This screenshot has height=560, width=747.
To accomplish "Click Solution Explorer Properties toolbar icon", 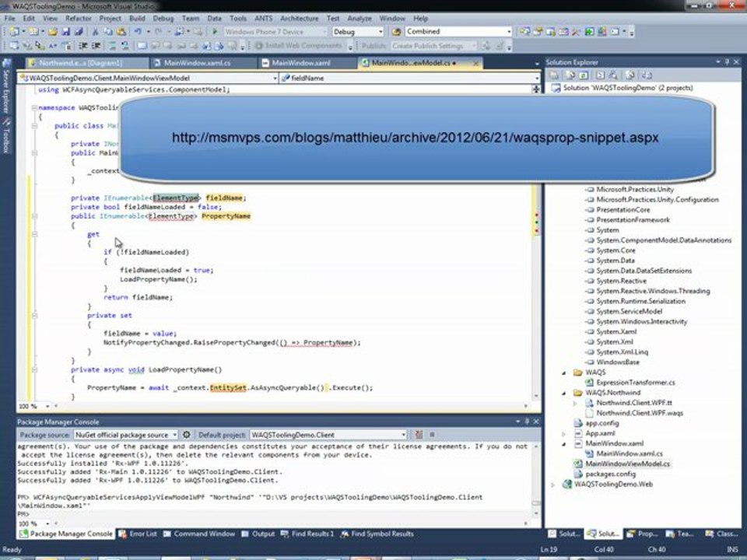I will (554, 75).
